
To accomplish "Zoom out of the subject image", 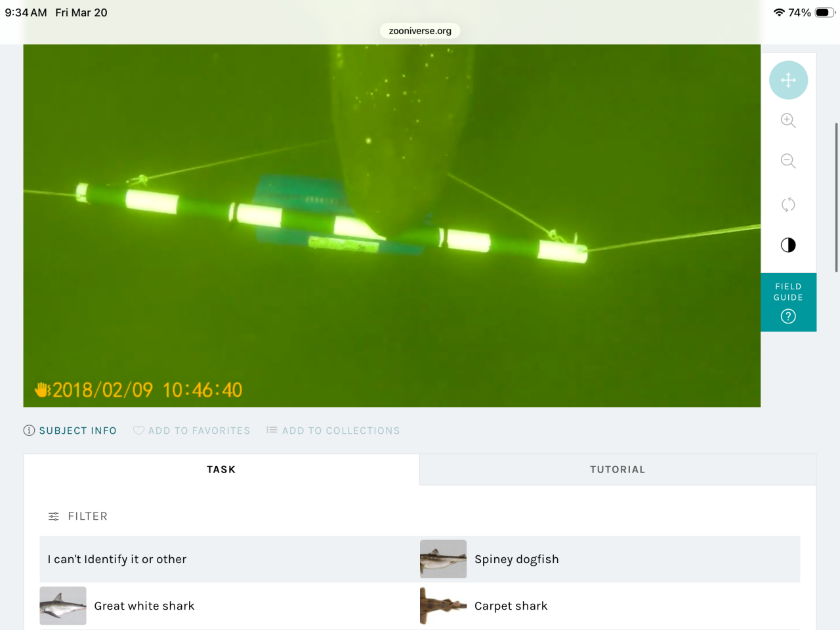I will tap(788, 161).
